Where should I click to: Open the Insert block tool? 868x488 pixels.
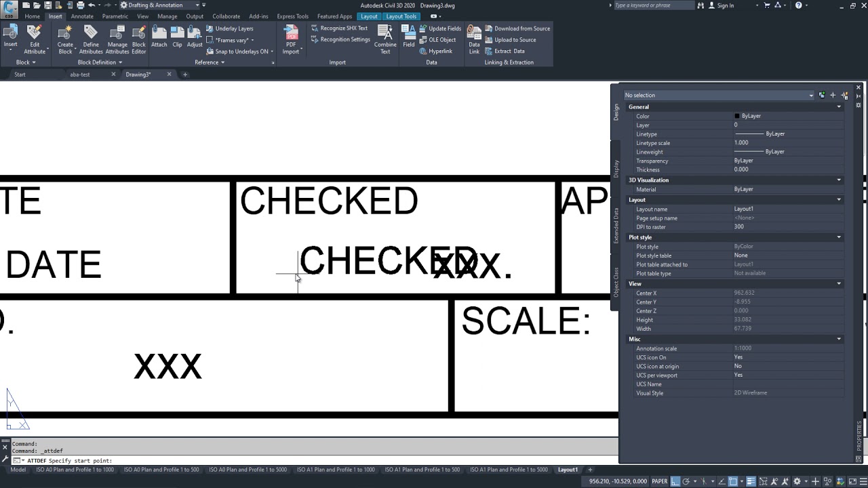[x=10, y=37]
